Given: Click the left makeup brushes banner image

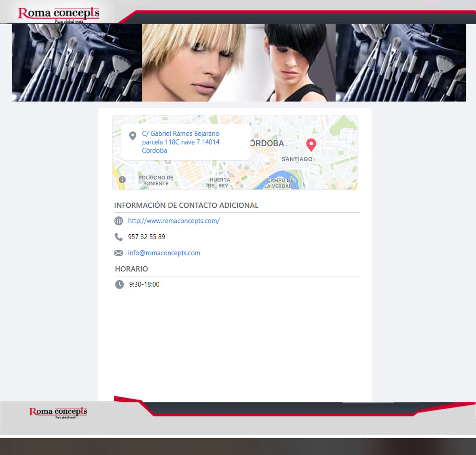Looking at the screenshot, I should pyautogui.click(x=77, y=62).
